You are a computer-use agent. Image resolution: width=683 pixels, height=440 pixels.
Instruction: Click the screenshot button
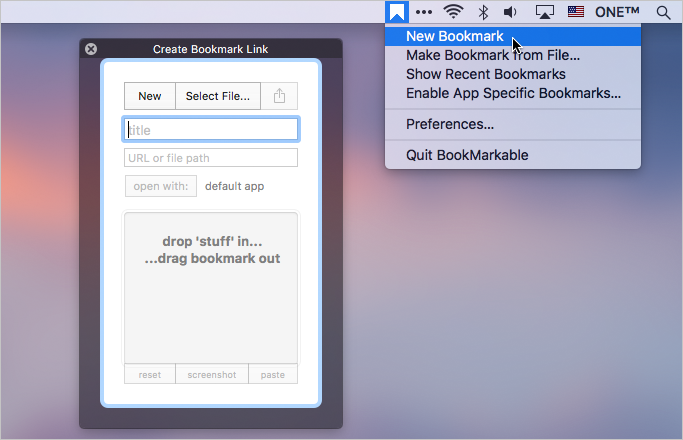pos(212,374)
